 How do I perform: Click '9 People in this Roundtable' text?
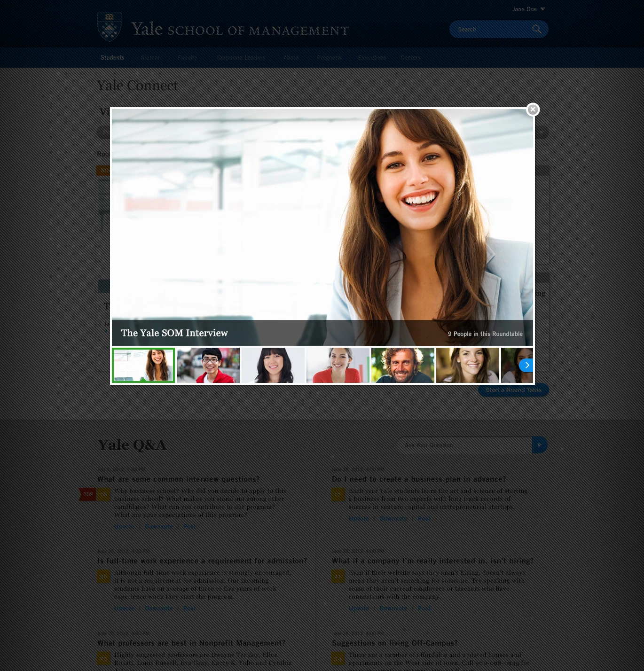pyautogui.click(x=485, y=334)
